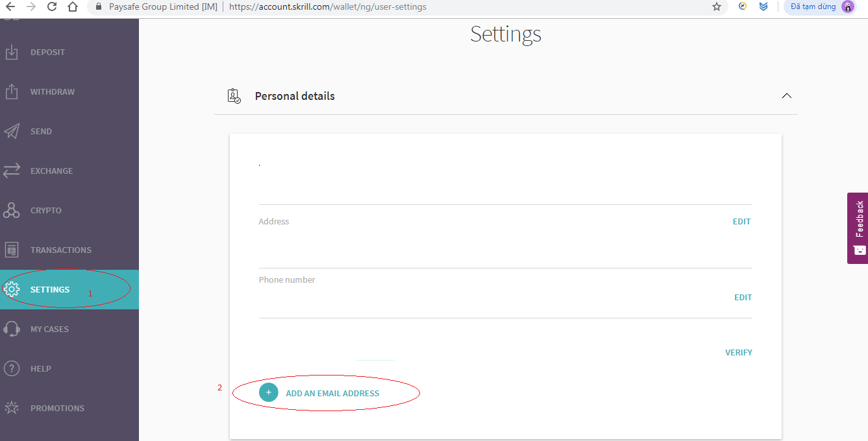Viewport: 868px width, 441px height.
Task: Click EDIT next to Address
Action: tap(741, 222)
